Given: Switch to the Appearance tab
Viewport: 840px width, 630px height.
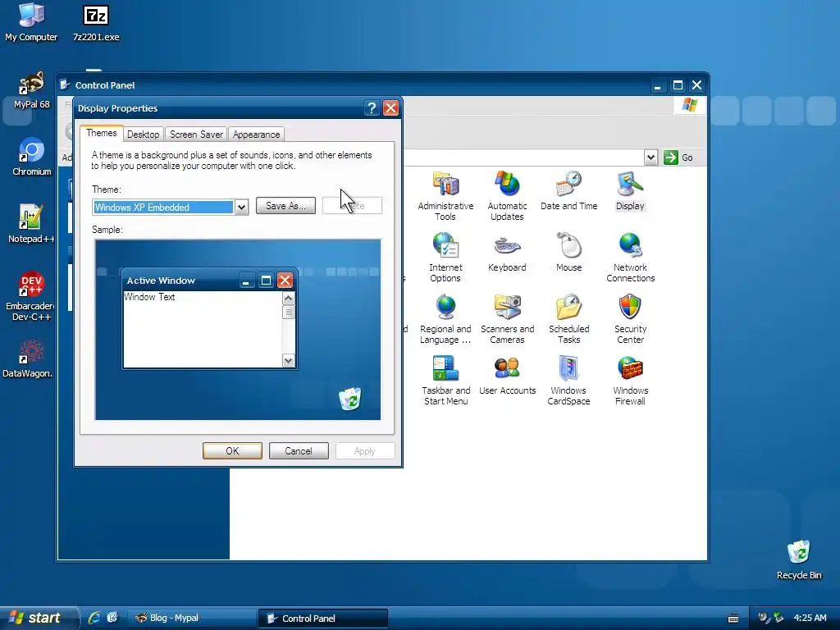Looking at the screenshot, I should (x=256, y=135).
